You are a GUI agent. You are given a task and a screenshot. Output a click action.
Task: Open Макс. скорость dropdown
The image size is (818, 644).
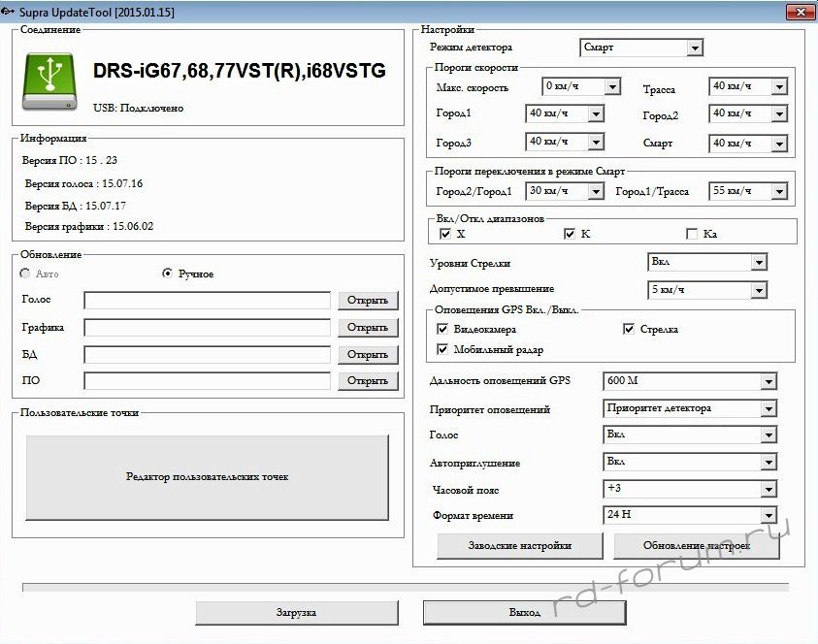pyautogui.click(x=581, y=86)
